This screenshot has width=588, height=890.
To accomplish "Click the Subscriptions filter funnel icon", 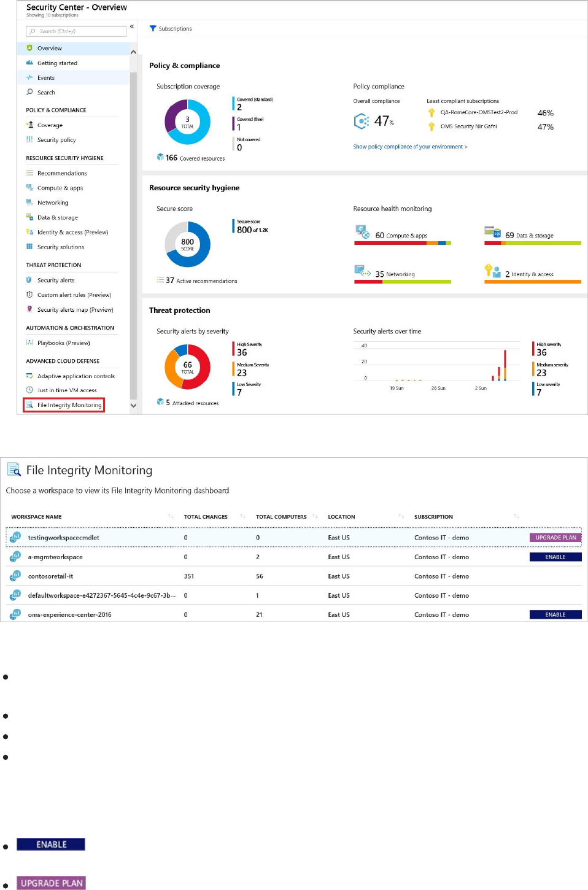I will (153, 28).
